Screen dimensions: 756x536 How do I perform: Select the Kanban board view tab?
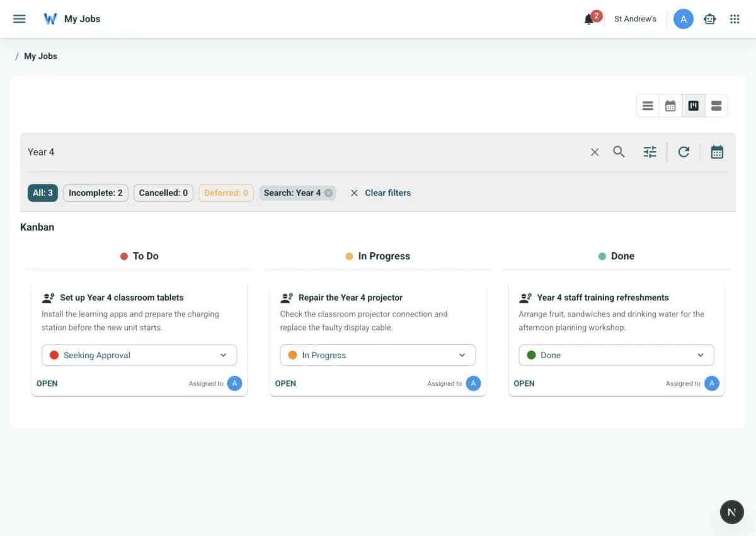(693, 106)
